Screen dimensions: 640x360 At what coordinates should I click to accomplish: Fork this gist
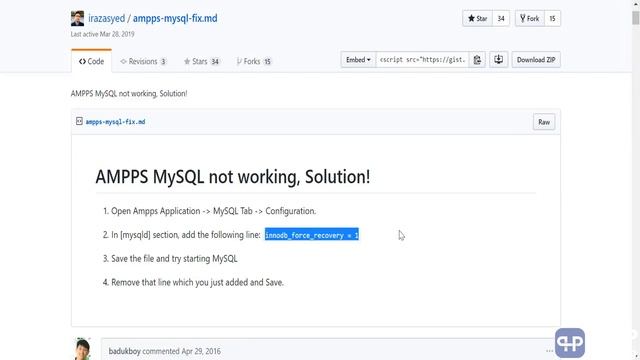click(x=529, y=18)
